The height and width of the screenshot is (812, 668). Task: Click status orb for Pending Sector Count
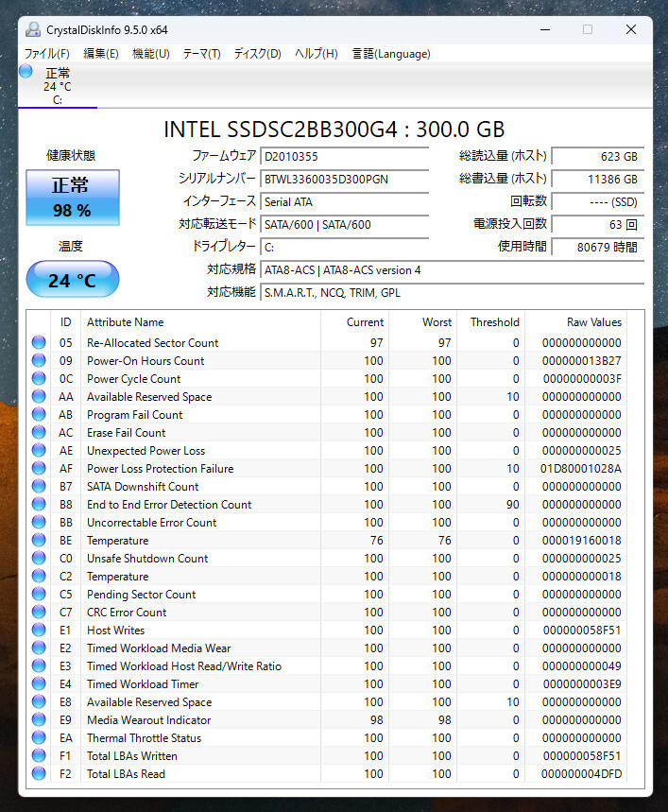(x=39, y=594)
